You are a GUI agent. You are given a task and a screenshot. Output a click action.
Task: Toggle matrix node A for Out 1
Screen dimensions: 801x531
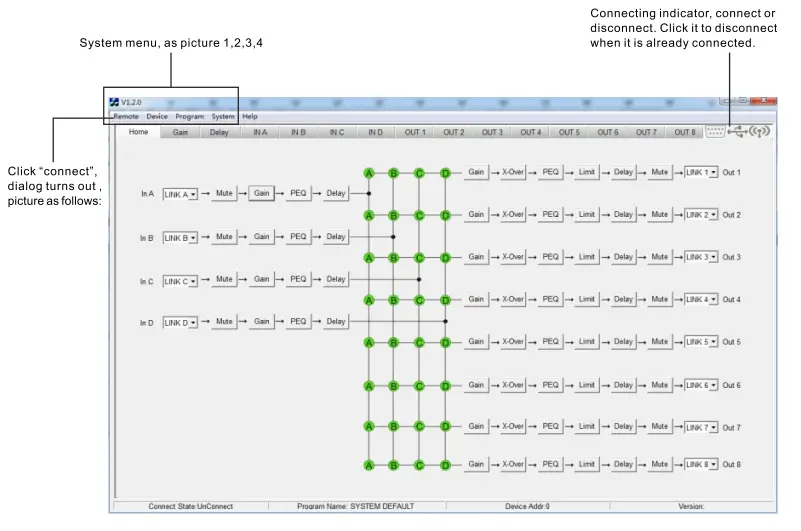tap(369, 173)
